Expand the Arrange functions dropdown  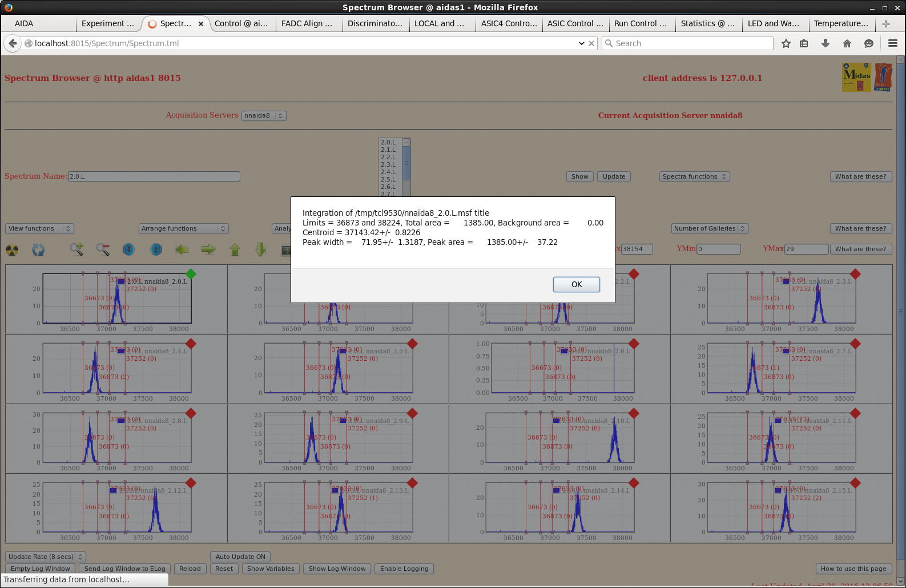coord(183,228)
